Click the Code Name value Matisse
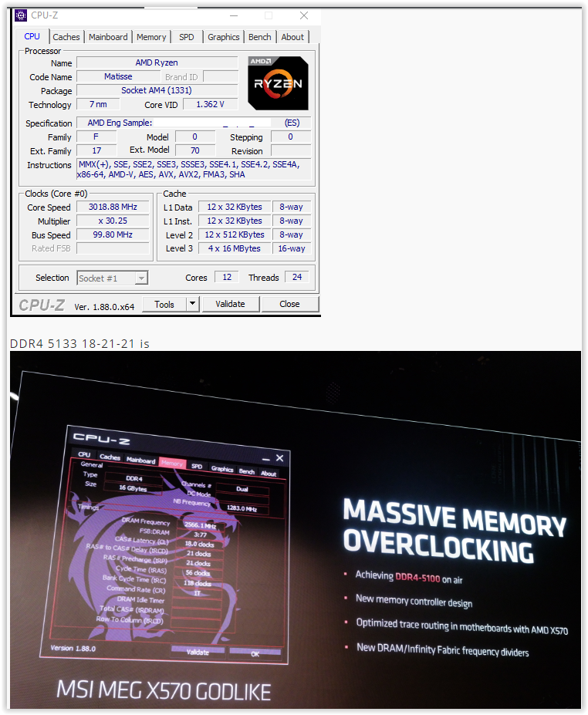 (118, 76)
